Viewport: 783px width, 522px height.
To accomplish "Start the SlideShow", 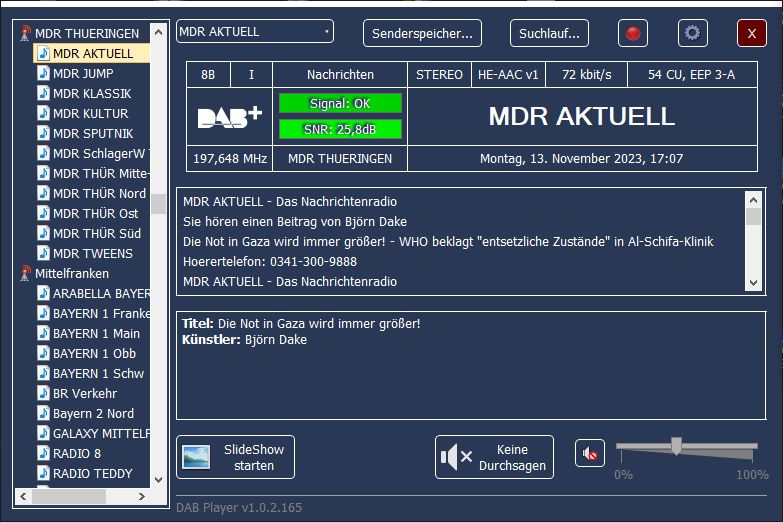I will pos(235,457).
